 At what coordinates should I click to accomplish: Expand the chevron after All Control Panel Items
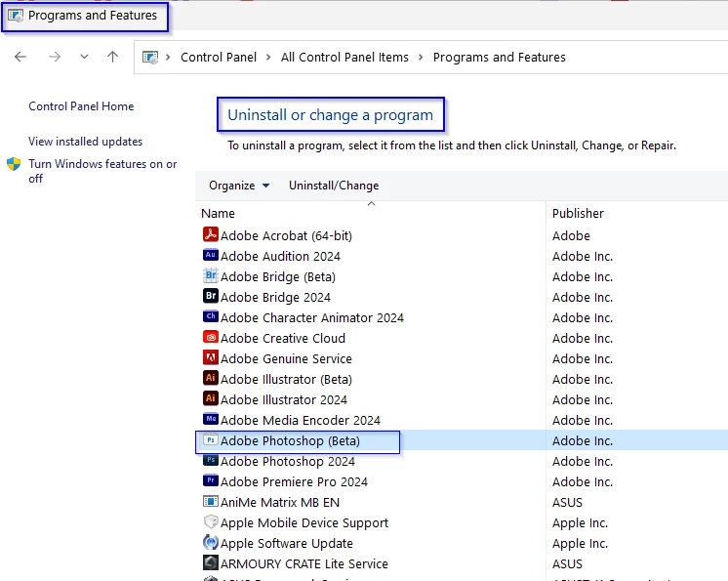pos(421,58)
